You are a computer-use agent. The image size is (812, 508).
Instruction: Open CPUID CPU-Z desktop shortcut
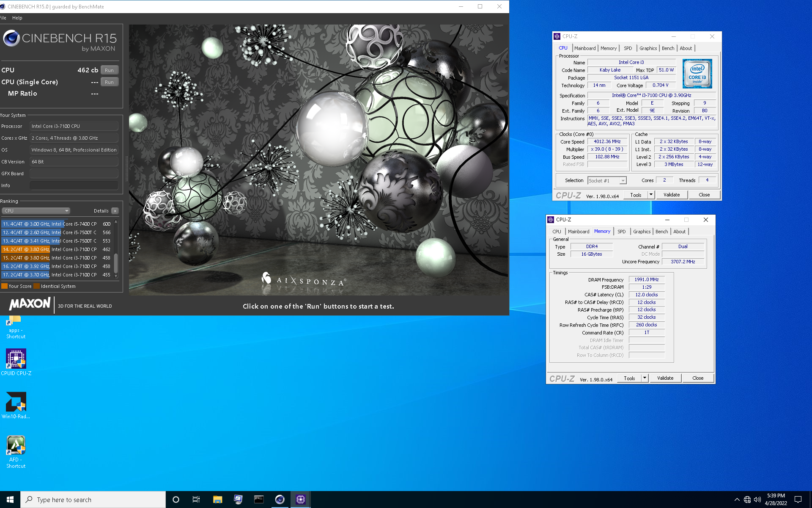16,362
